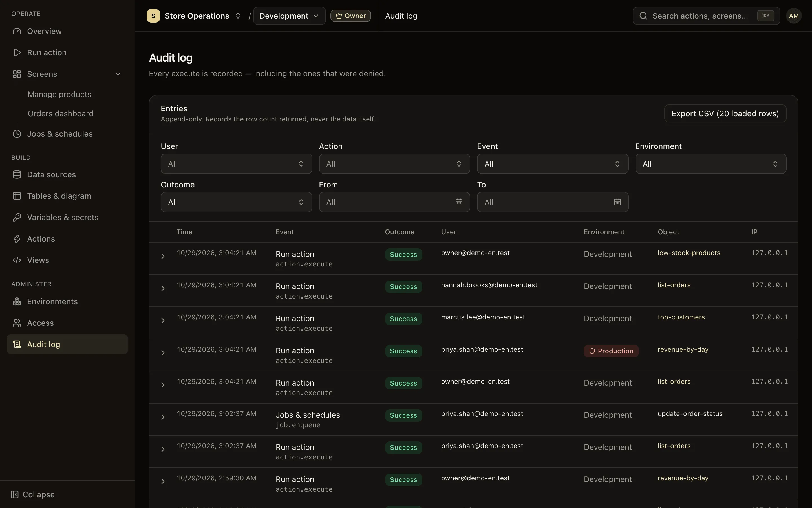Viewport: 812px width, 508px height.
Task: Focus the Search actions, screens field
Action: pyautogui.click(x=706, y=16)
